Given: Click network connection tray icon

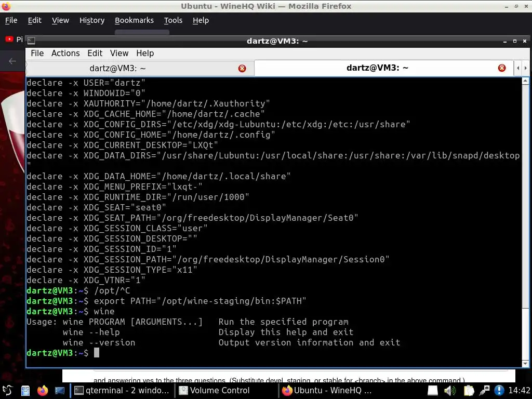Looking at the screenshot, I should tap(485, 391).
